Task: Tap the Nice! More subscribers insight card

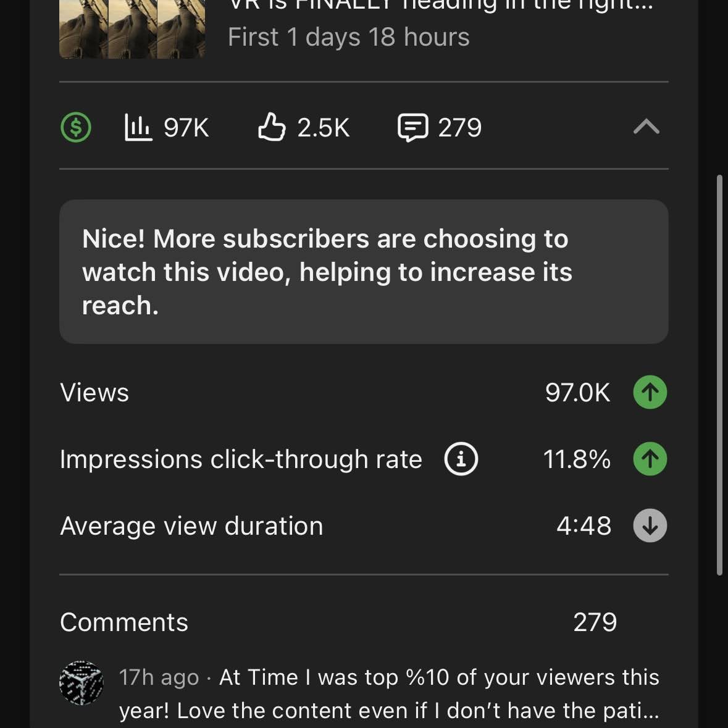Action: [364, 272]
